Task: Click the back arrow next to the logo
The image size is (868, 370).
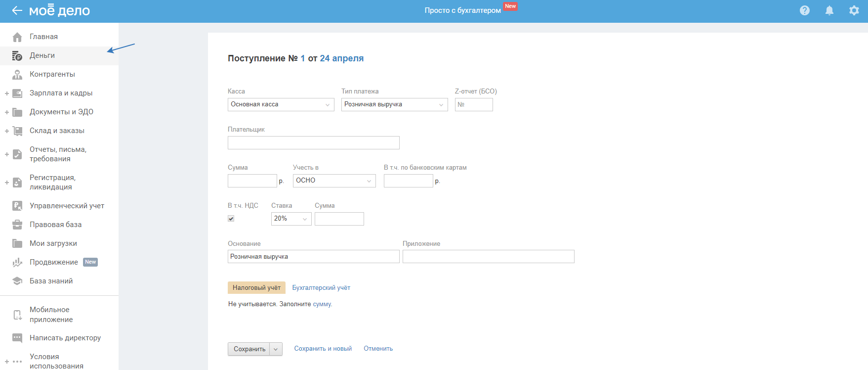Action: coord(17,10)
